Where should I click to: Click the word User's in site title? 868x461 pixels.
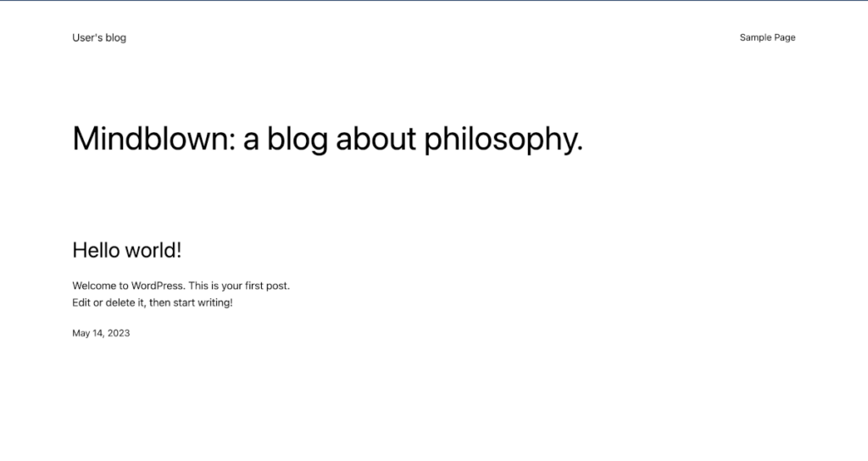(87, 37)
